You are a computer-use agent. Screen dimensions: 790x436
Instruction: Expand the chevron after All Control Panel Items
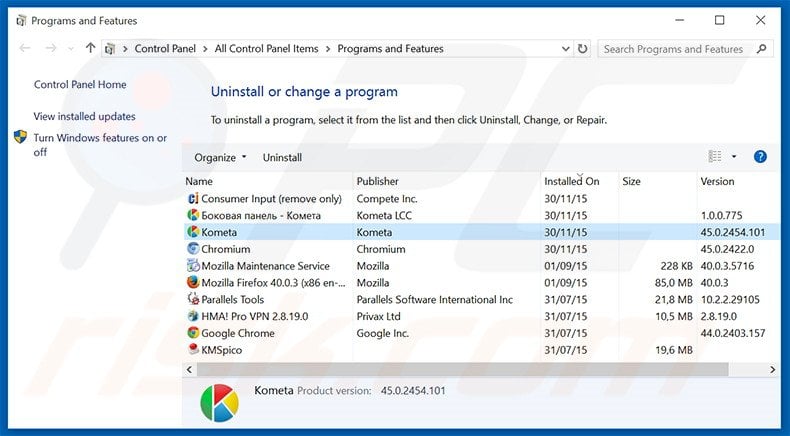[328, 49]
